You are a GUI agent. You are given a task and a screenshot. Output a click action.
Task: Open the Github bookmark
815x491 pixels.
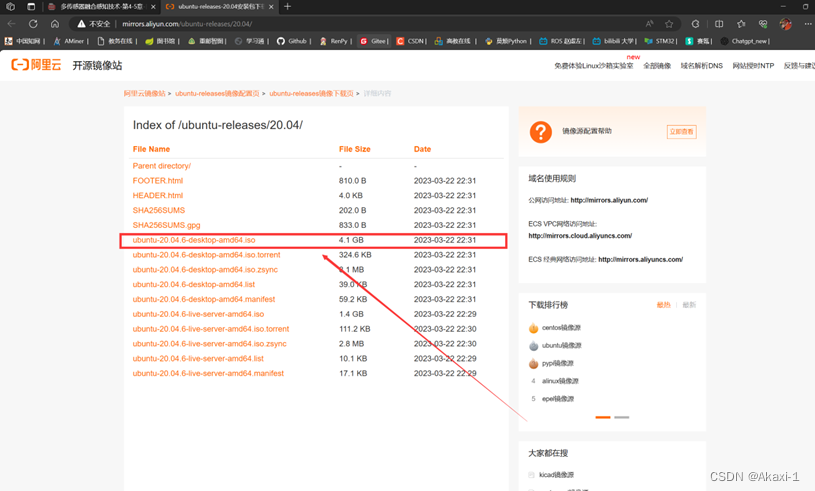pyautogui.click(x=293, y=41)
